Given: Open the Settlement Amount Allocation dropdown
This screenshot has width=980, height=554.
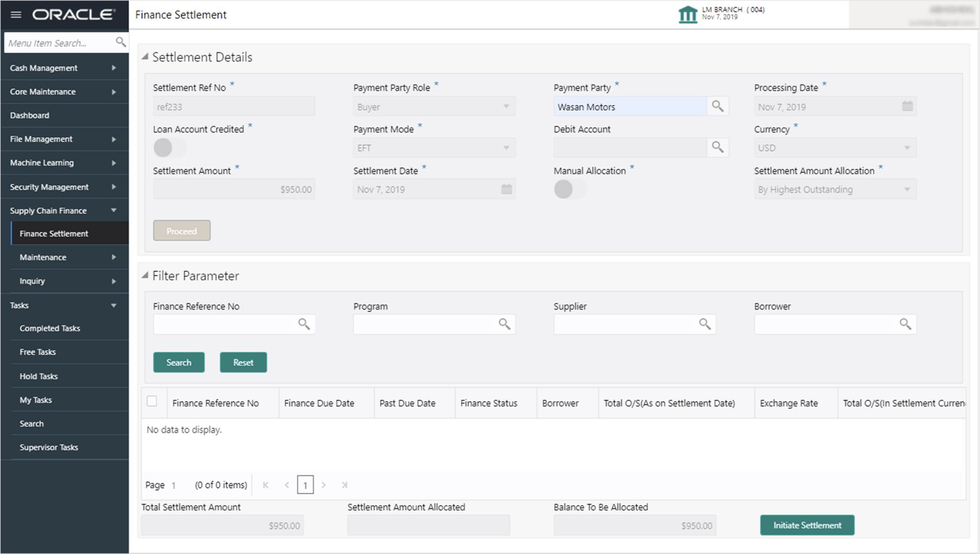Looking at the screenshot, I should (835, 189).
